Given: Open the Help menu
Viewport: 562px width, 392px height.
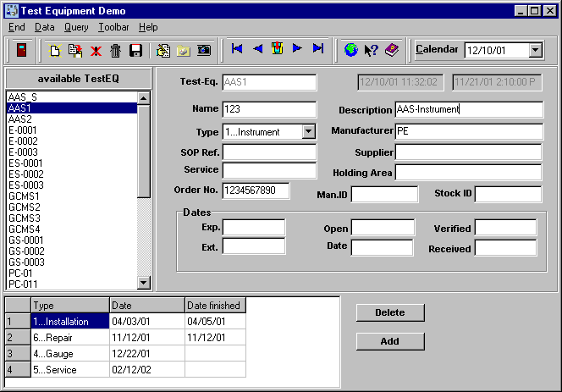Looking at the screenshot, I should [148, 27].
